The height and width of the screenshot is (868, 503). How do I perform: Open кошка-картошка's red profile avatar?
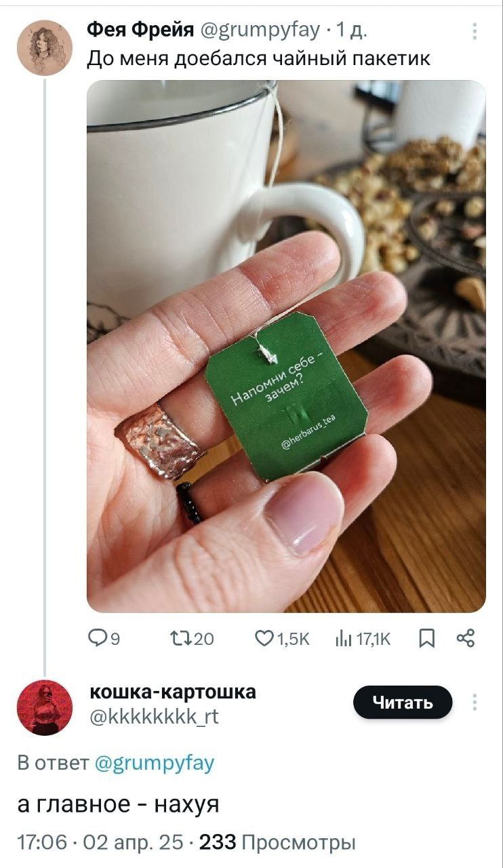45,707
